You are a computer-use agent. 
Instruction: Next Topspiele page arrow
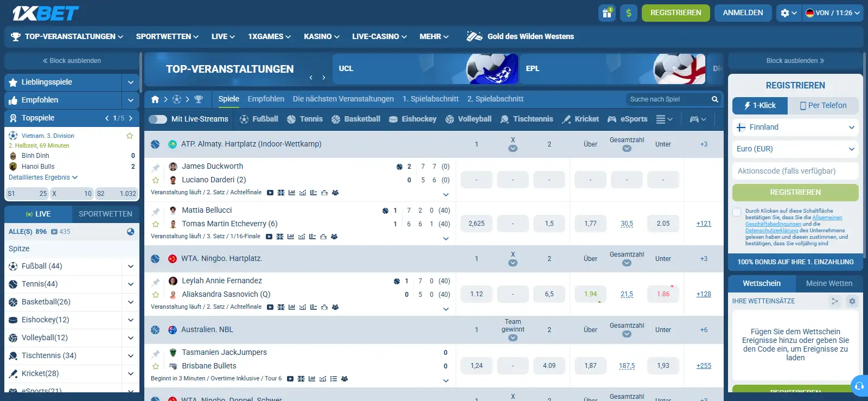131,118
